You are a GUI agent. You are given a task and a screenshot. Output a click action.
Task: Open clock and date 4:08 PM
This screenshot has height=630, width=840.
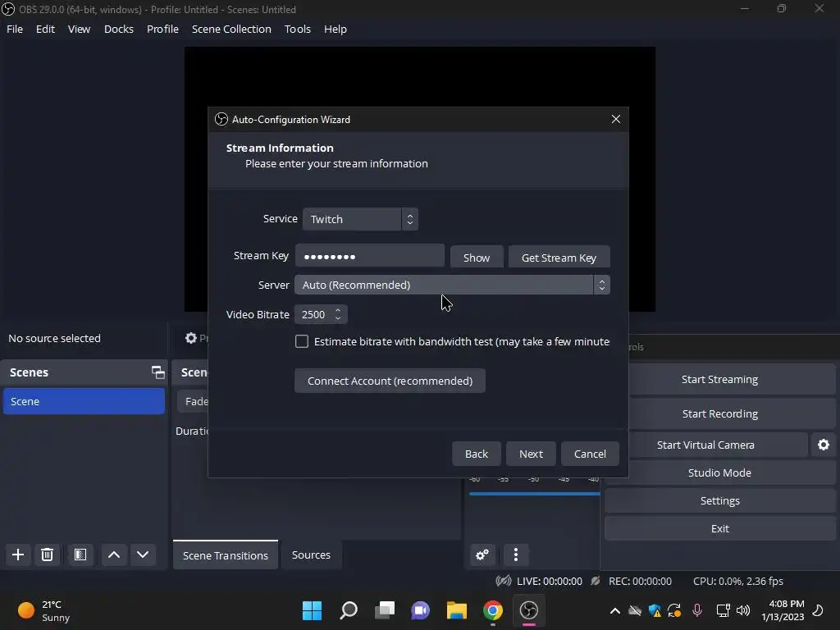(x=783, y=610)
